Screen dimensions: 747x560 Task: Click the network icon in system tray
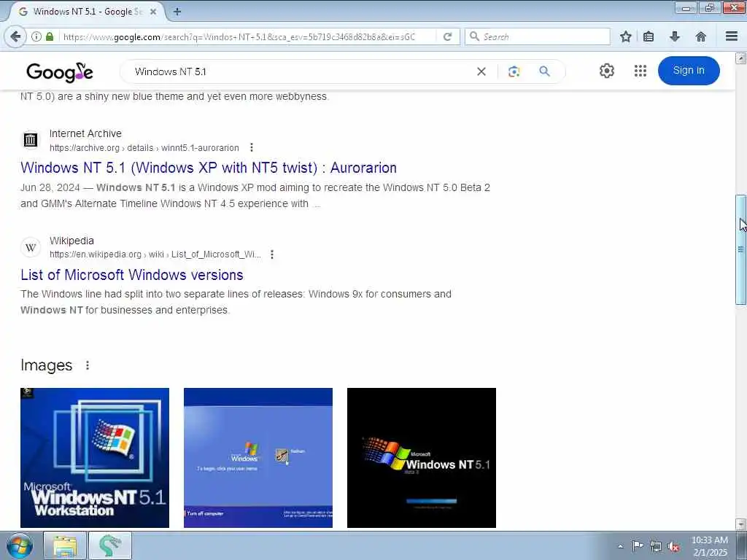tap(656, 546)
